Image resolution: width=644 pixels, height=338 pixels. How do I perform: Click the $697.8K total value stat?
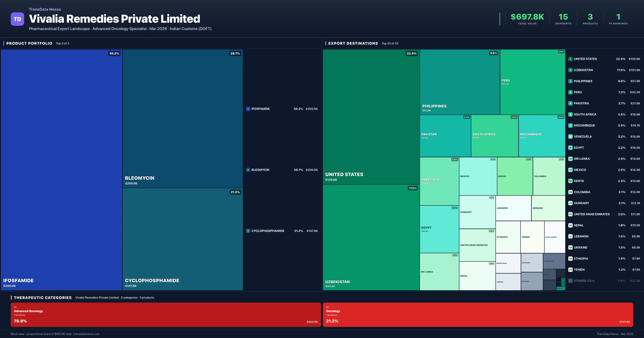pyautogui.click(x=527, y=17)
